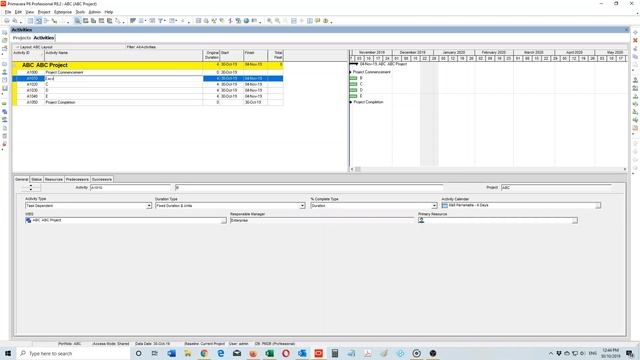
Task: Click the Task View taskbar button
Action: [x=155, y=353]
